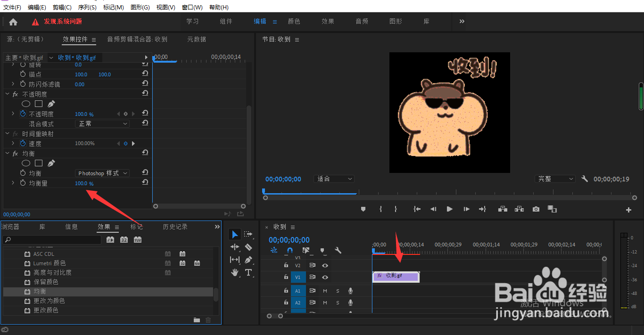644x335 pixels.
Task: Lock the V1 track
Action: click(286, 278)
